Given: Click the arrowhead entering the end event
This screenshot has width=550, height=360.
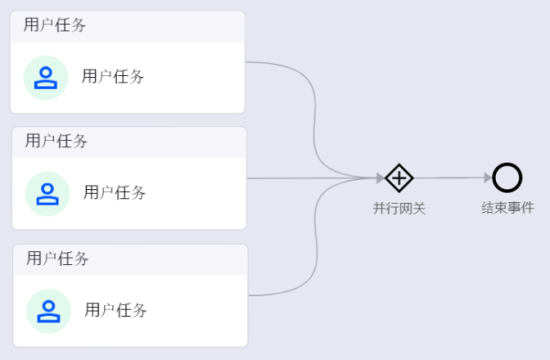Looking at the screenshot, I should click(488, 178).
